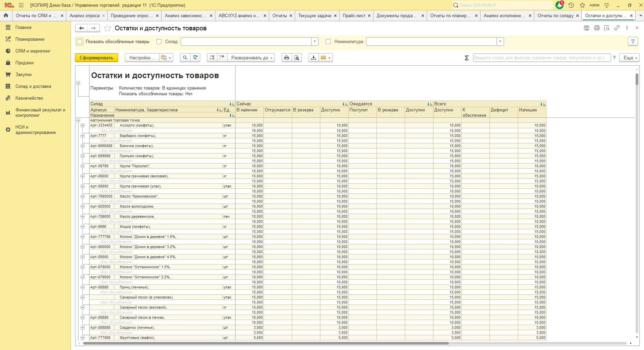Screen dimensions: 644x350
Task: Open the notifications bell icon
Action: pos(559,5)
